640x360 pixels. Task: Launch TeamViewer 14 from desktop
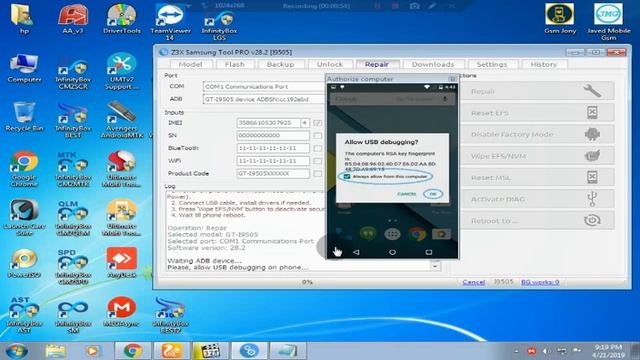170,22
